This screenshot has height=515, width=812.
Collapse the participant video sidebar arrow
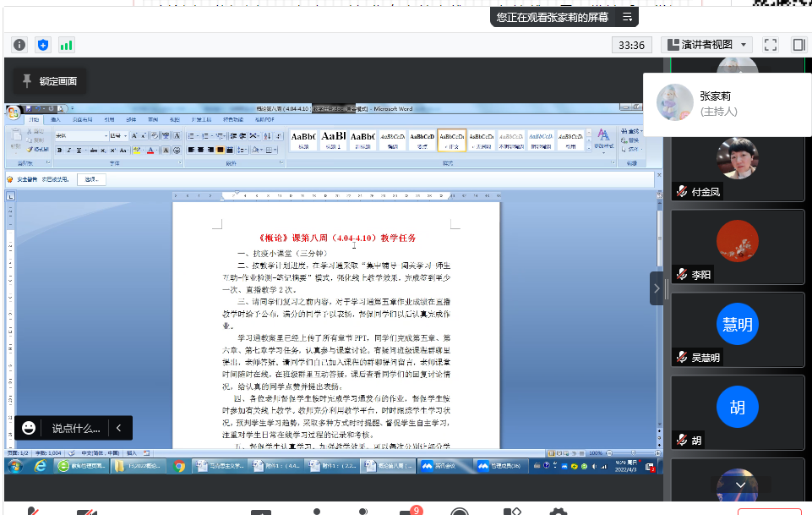[657, 288]
